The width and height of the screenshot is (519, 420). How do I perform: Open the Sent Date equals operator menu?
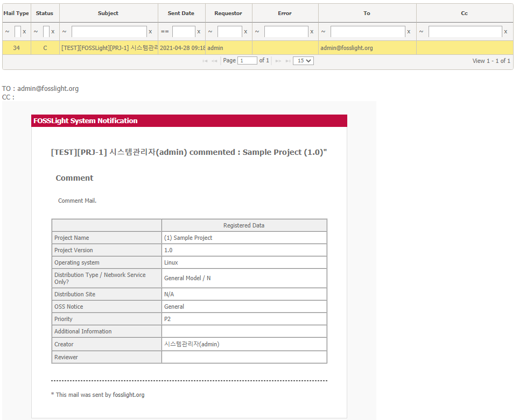point(165,32)
